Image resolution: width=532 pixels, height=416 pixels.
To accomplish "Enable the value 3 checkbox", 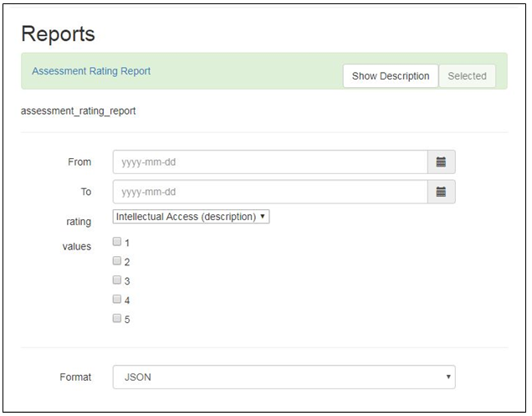I will click(x=117, y=280).
